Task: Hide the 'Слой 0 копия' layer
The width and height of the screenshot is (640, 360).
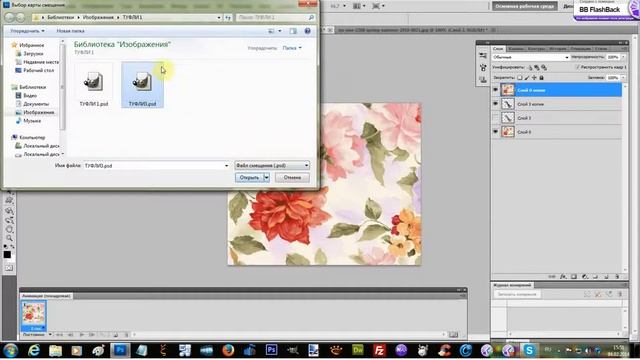Action: point(495,90)
